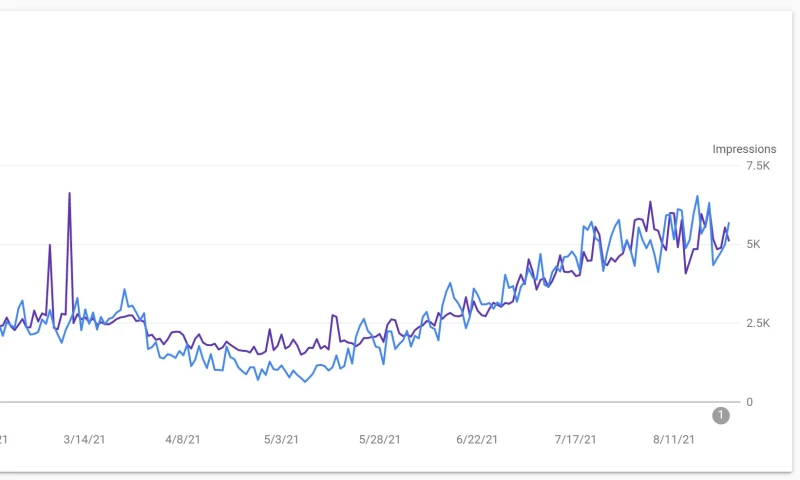Click the smaller purple spike before 3/14/21
This screenshot has height=480, width=800.
pyautogui.click(x=50, y=245)
